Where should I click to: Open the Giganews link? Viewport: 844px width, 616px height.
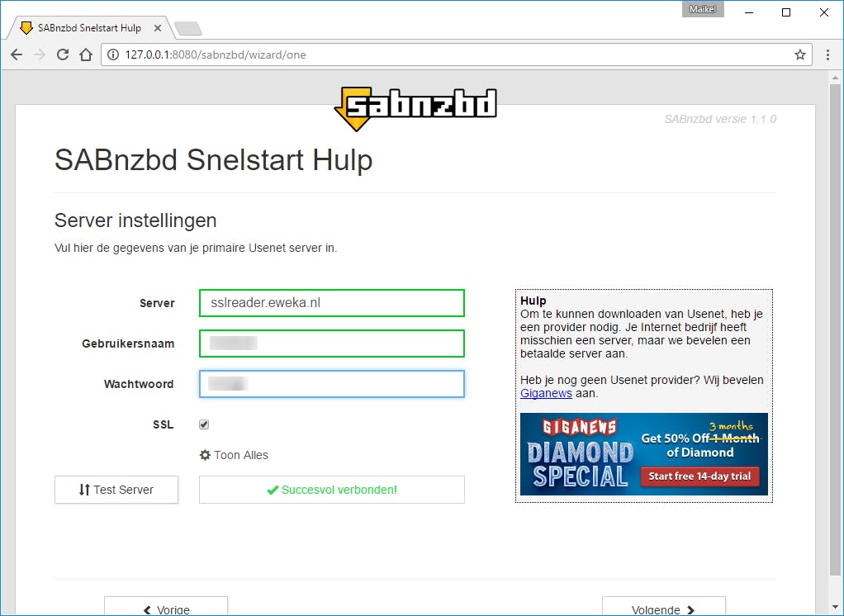point(546,393)
